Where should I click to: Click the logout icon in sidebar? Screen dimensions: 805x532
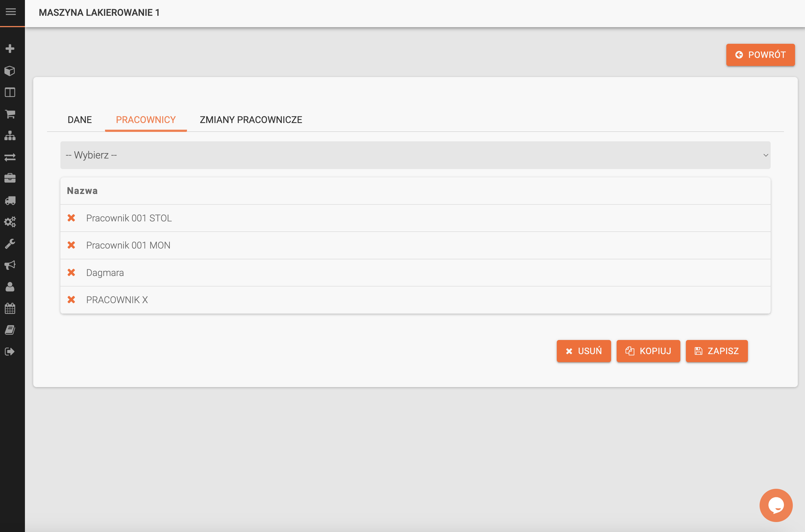click(10, 352)
